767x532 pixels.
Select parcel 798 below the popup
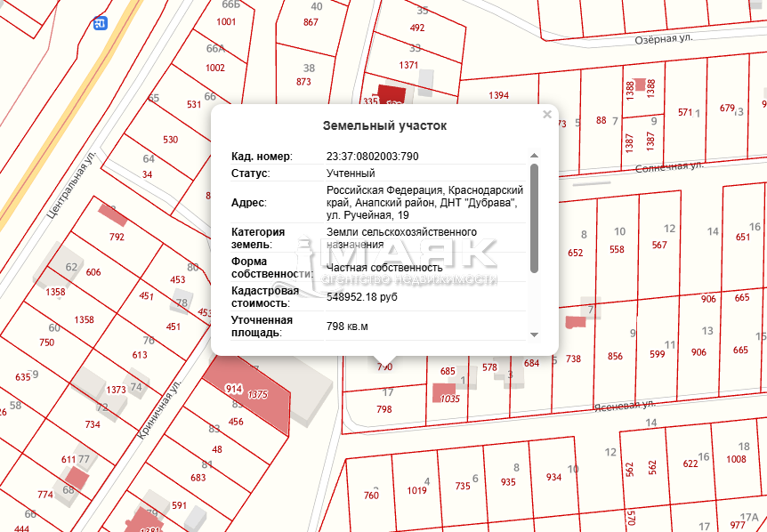(383, 409)
